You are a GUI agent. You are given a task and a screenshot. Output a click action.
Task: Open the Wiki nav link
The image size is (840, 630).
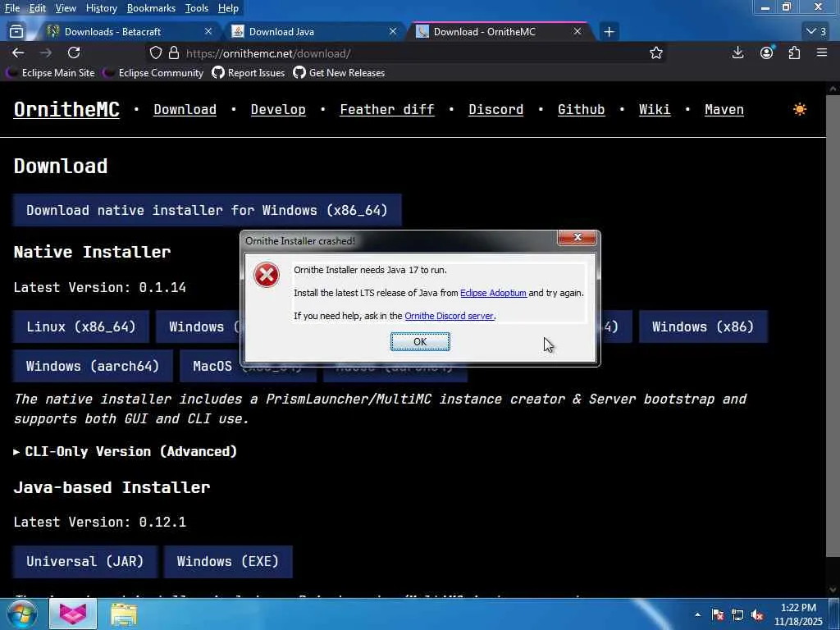click(655, 109)
